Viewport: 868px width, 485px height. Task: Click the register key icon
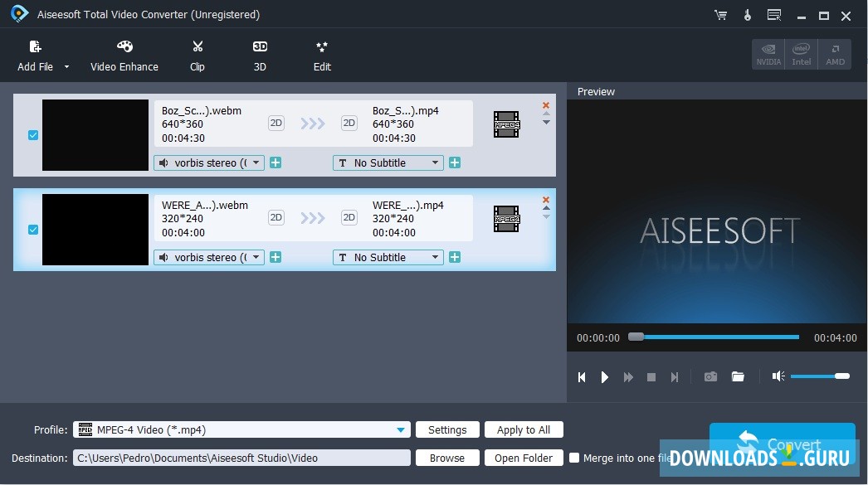[x=748, y=15]
